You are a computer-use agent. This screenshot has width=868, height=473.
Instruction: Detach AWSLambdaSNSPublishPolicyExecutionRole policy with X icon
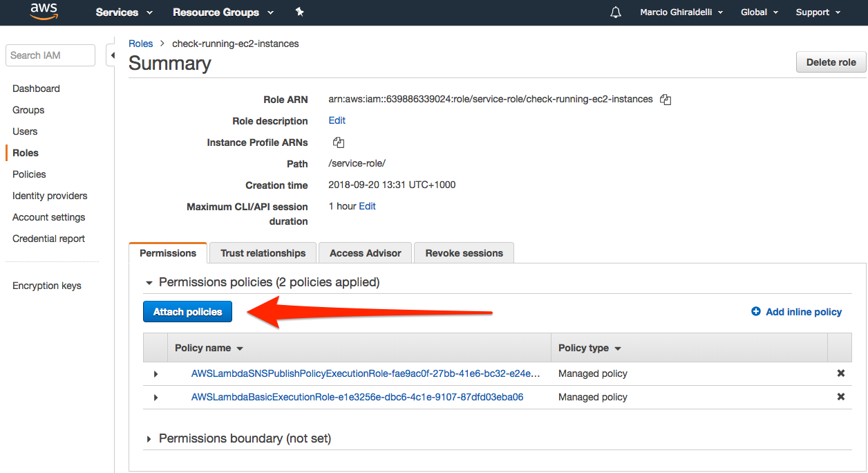841,373
